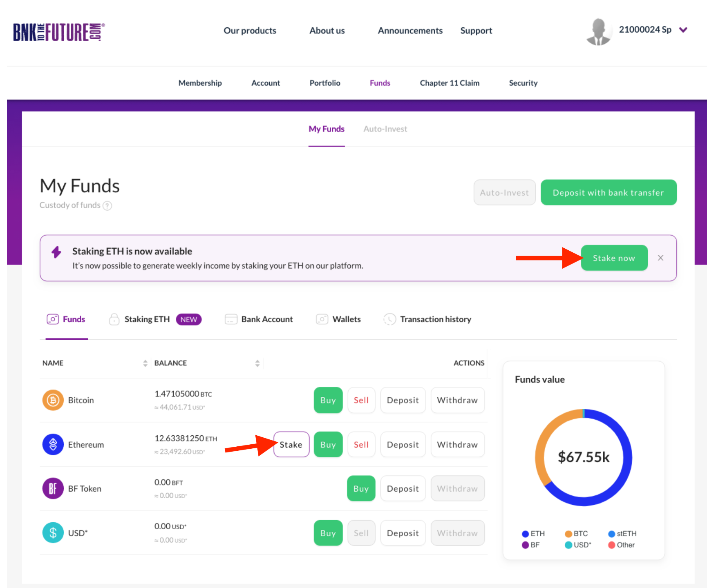707x588 pixels.
Task: Click the 1.47105000 BTC balance
Action: tap(183, 394)
